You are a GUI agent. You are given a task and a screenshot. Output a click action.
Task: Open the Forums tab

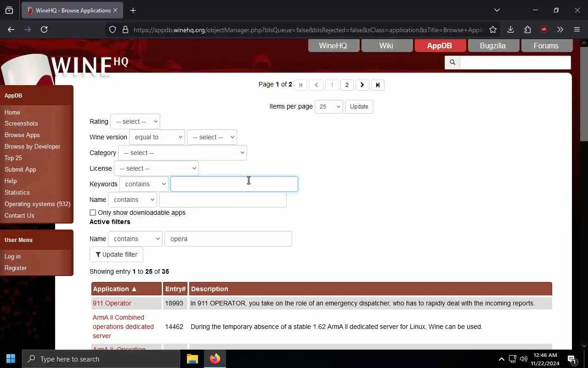click(546, 46)
